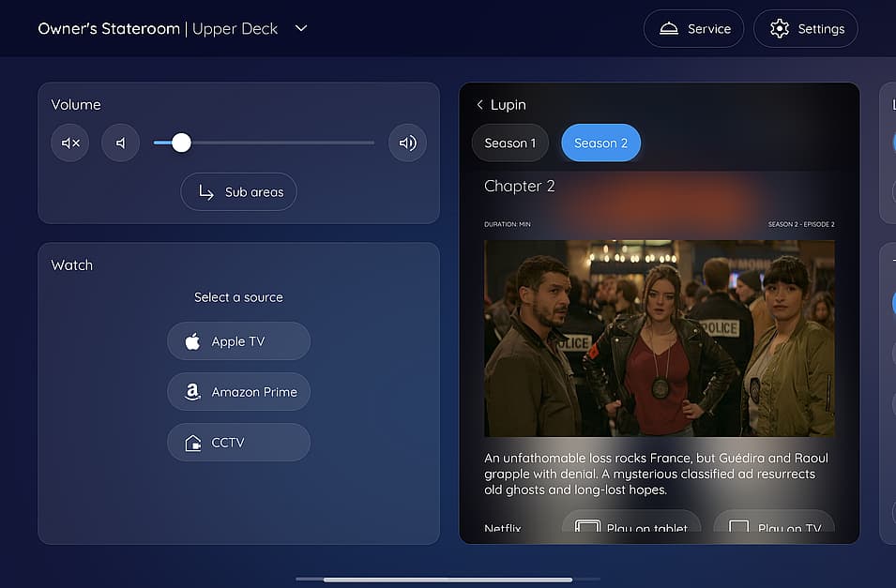This screenshot has width=896, height=588.
Task: Play the episode on tablet
Action: tap(631, 527)
